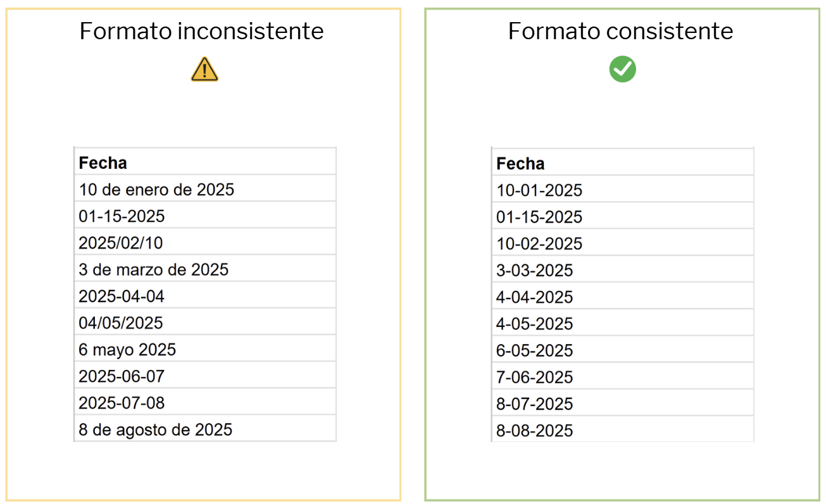Select the "8 de agosto de 2025" cell
Image resolution: width=826 pixels, height=504 pixels.
coord(156,430)
